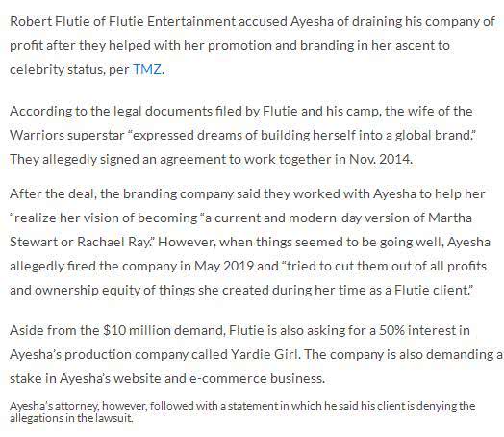Click the word "Warriors" in the second paragraph

click(37, 135)
